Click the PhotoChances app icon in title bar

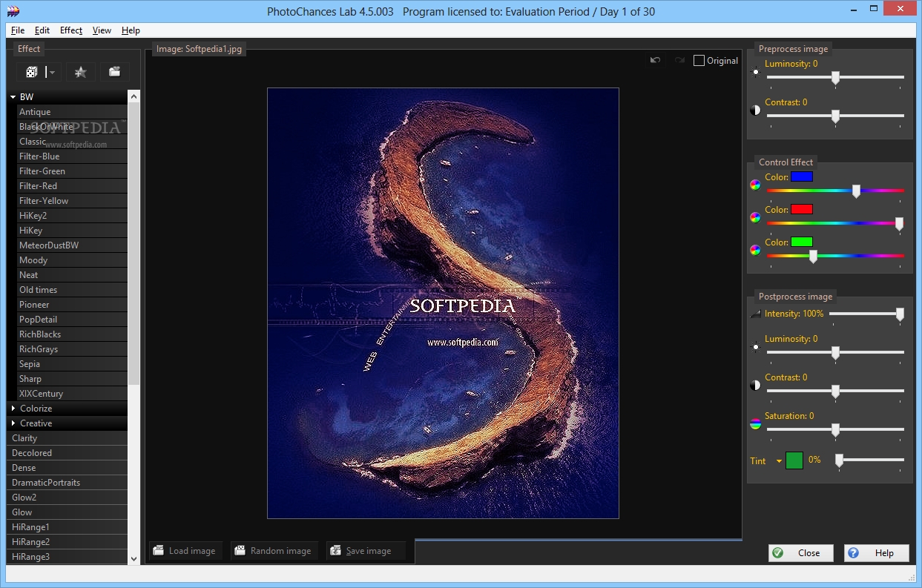pos(12,11)
